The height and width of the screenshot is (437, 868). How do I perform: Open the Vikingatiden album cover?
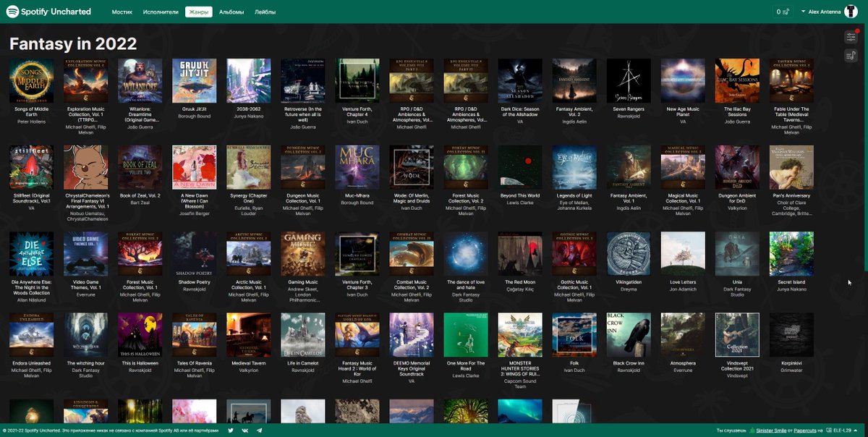pos(629,254)
